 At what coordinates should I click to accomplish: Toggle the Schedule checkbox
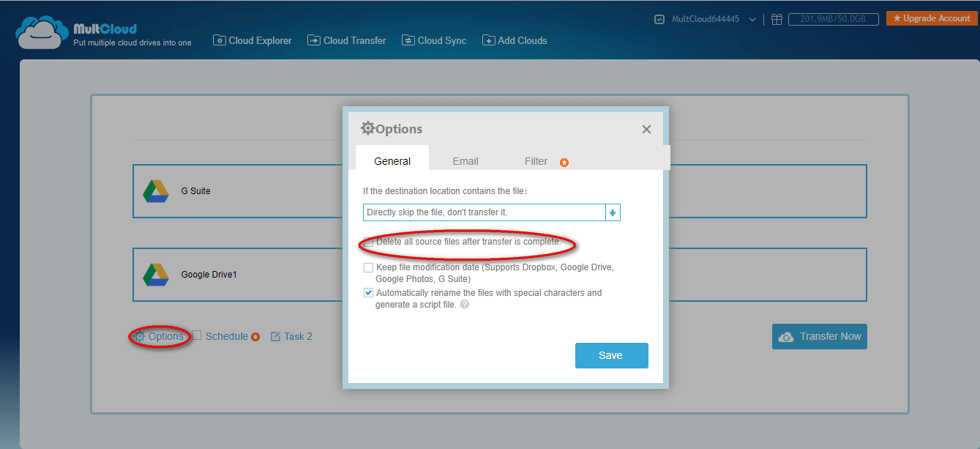point(196,335)
